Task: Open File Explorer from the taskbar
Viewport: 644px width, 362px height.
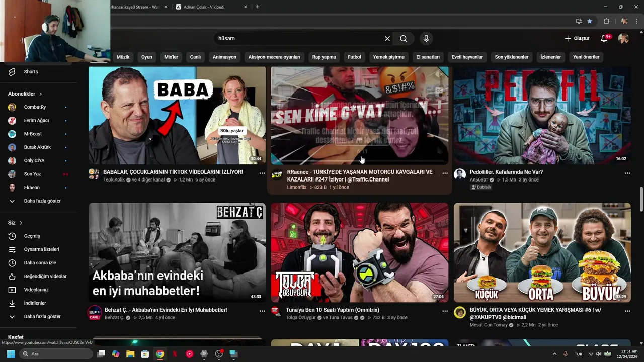Action: (x=130, y=354)
